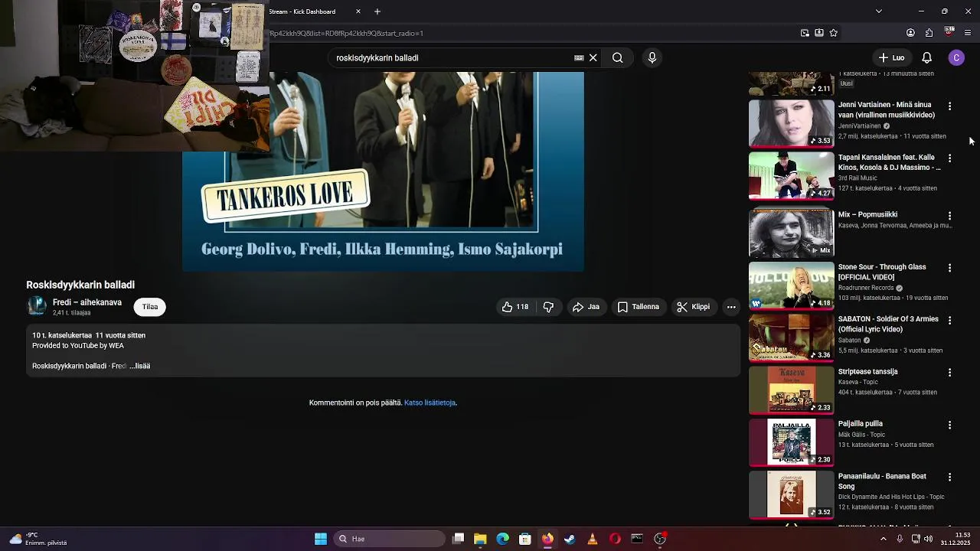Open File Explorer from the taskbar
This screenshot has height=551, width=980.
click(x=480, y=539)
